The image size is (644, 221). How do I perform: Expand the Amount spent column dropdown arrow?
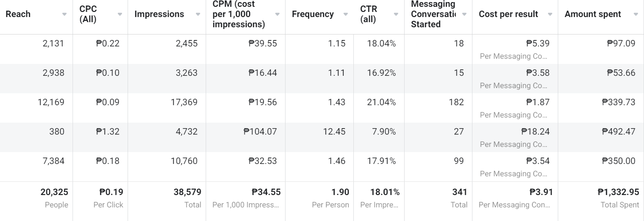pyautogui.click(x=636, y=14)
